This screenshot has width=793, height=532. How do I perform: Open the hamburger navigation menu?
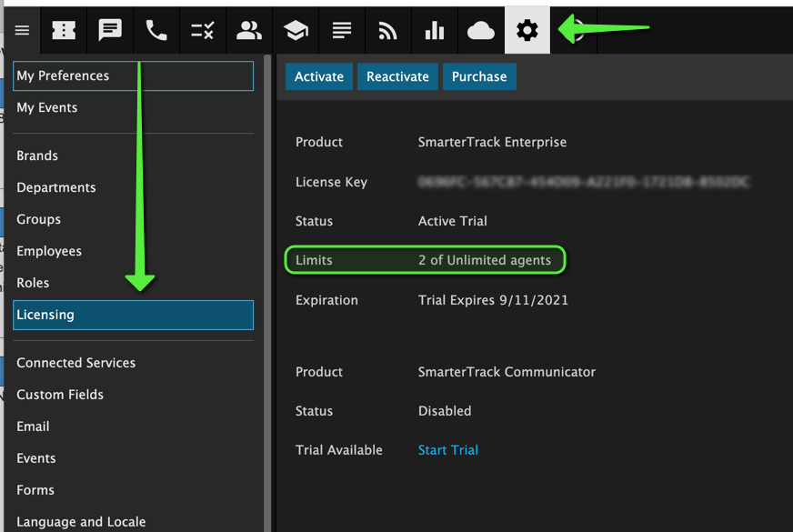pyautogui.click(x=22, y=31)
